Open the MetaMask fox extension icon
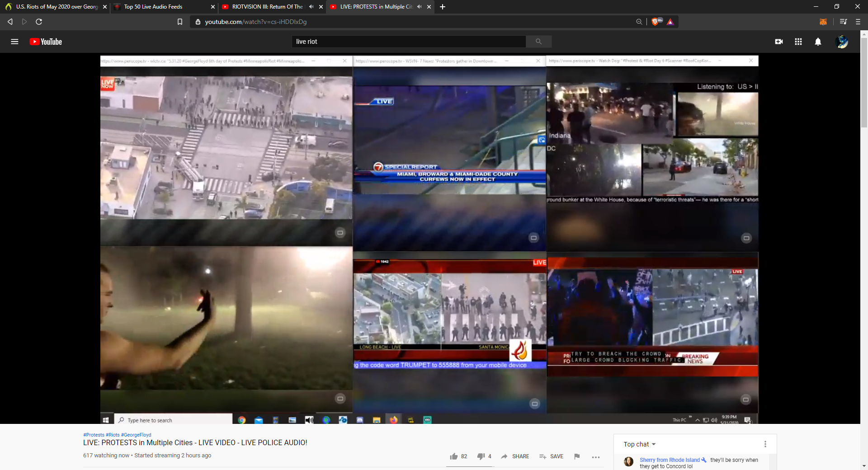This screenshot has height=470, width=868. click(823, 22)
